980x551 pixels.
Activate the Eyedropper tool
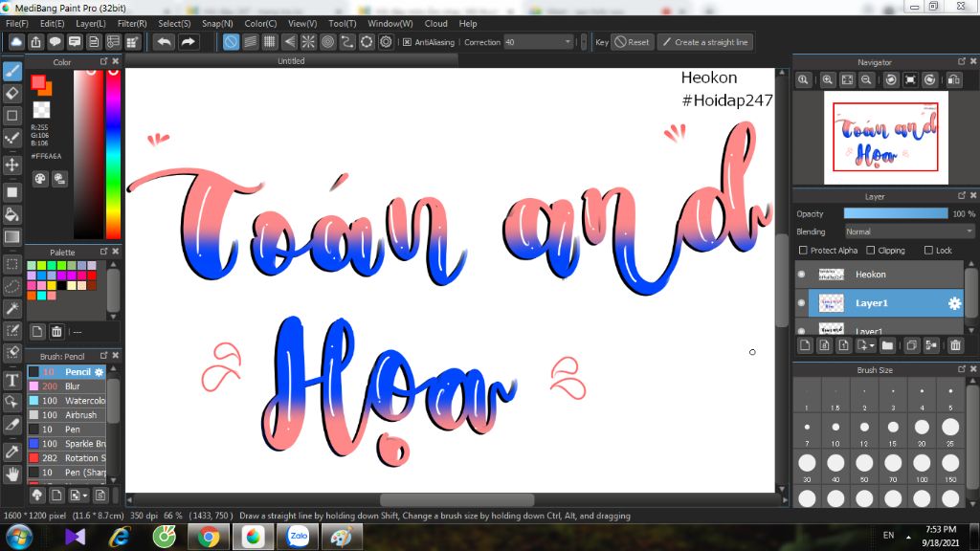click(x=11, y=452)
